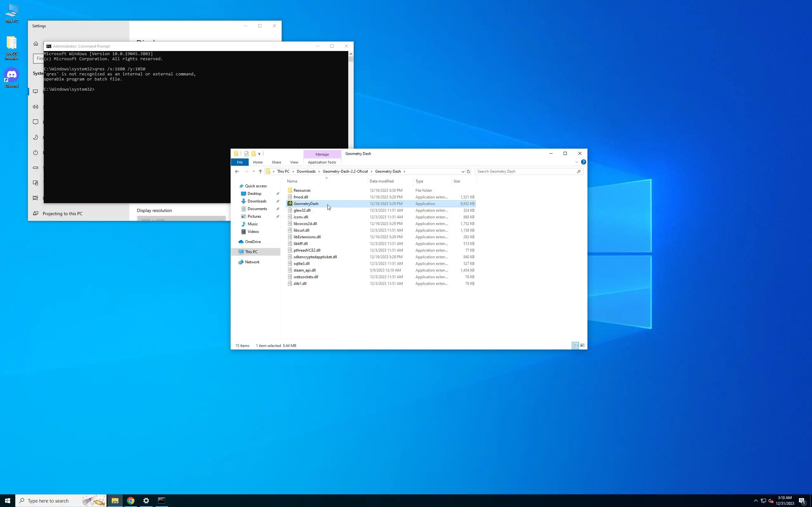Click the Settings home icon
The width and height of the screenshot is (812, 507).
pyautogui.click(x=36, y=44)
